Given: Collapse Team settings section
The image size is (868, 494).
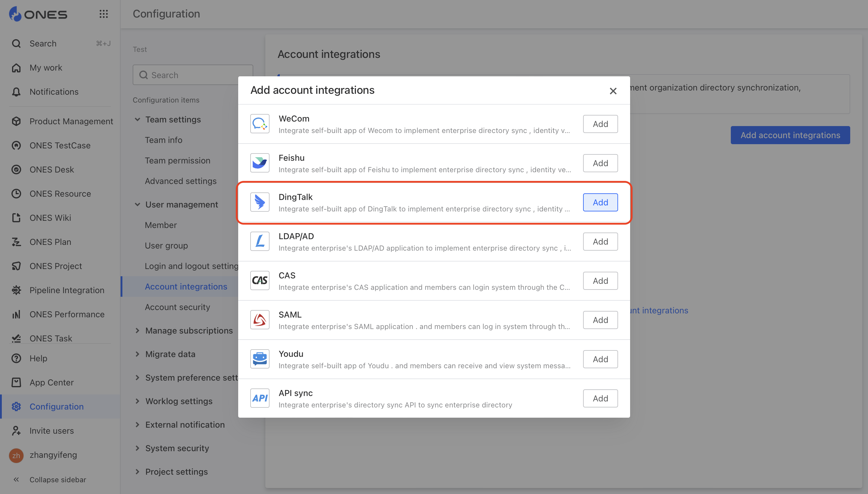Looking at the screenshot, I should coord(137,119).
